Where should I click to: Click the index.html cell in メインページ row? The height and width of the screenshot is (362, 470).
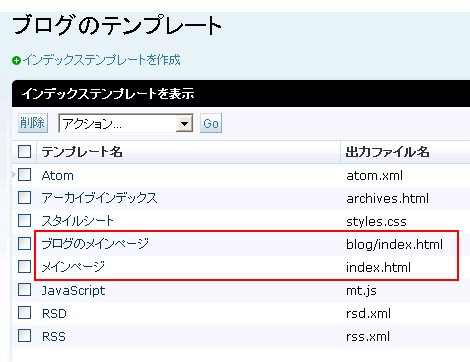(x=378, y=268)
